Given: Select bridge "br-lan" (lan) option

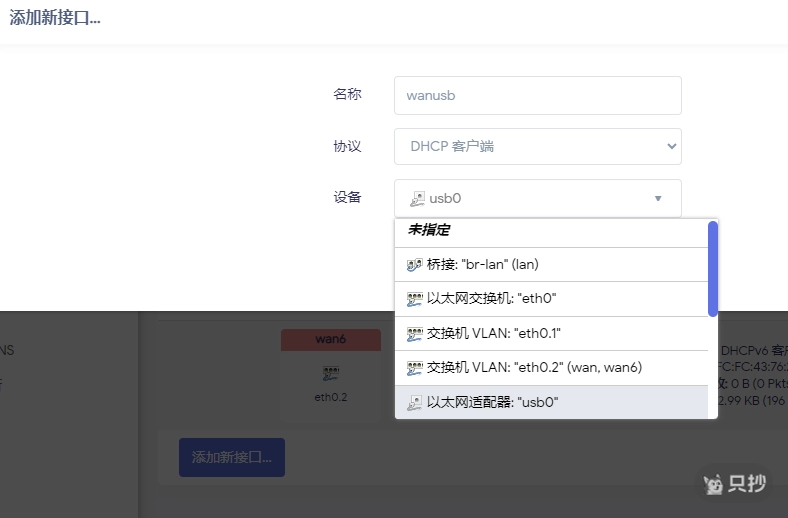Looking at the screenshot, I should [551, 265].
